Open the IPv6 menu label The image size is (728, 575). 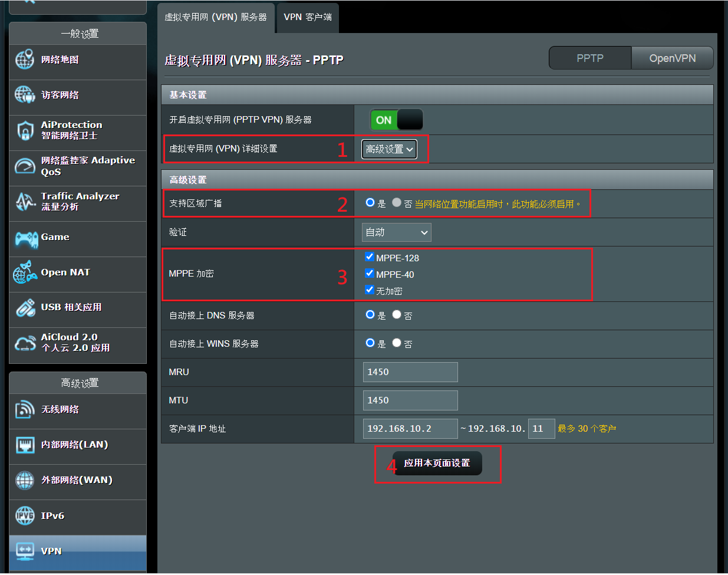coord(52,516)
